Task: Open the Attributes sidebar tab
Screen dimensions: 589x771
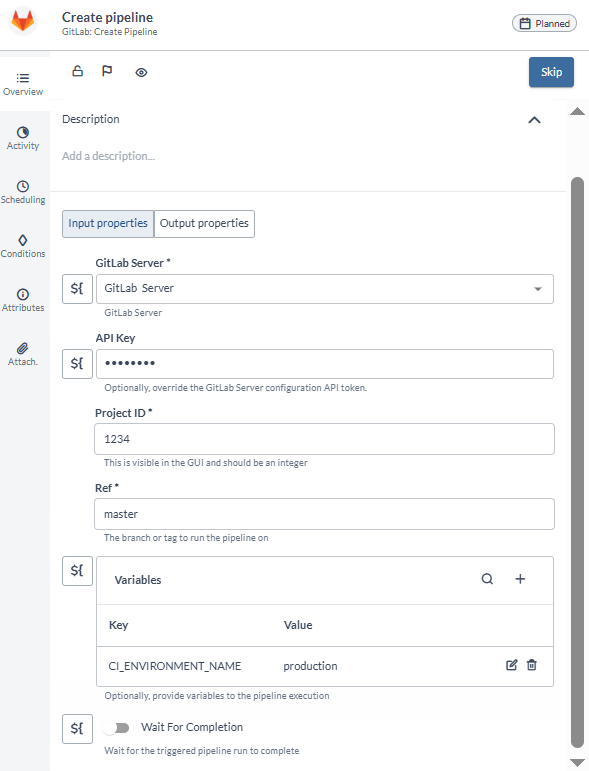Action: click(23, 300)
